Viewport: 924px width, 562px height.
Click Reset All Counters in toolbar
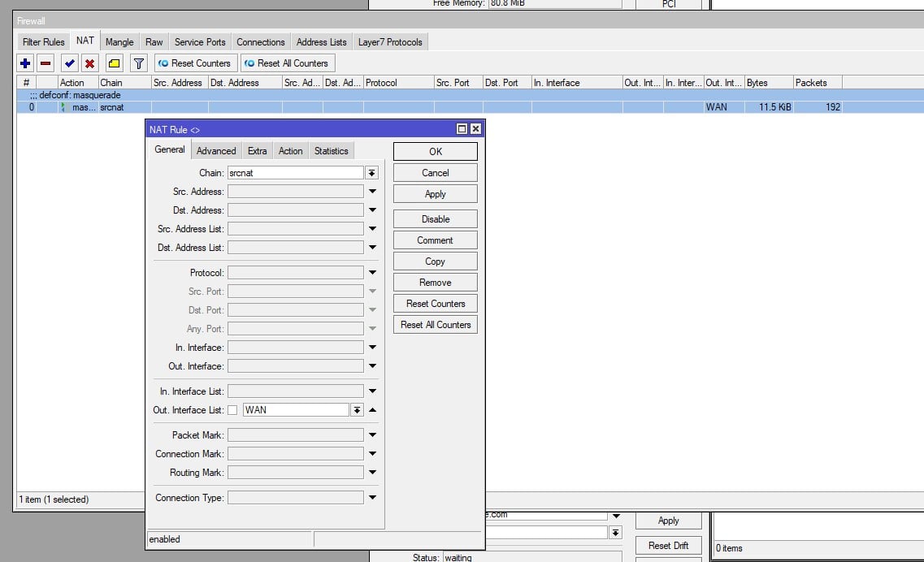(287, 63)
